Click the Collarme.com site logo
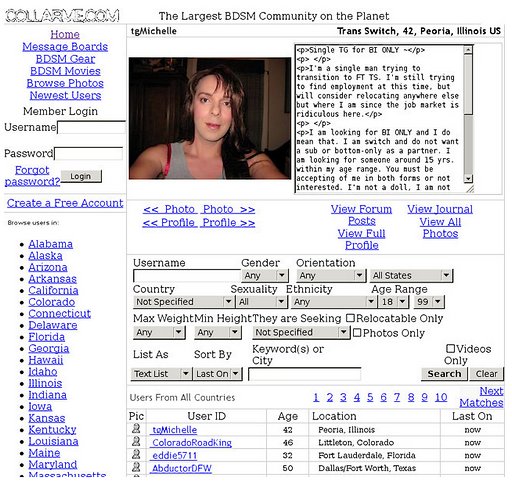 pos(62,16)
